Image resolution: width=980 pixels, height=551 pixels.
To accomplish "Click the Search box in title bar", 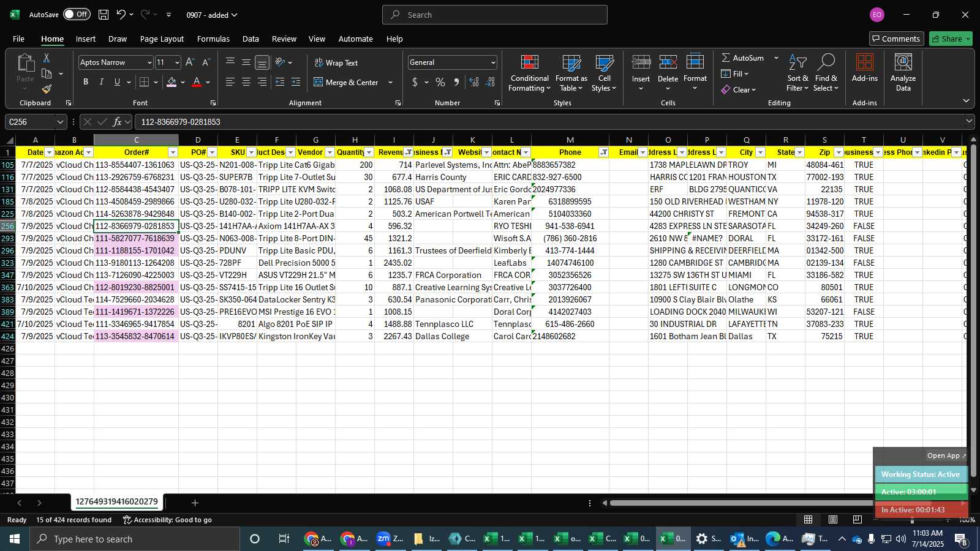I will tap(495, 15).
